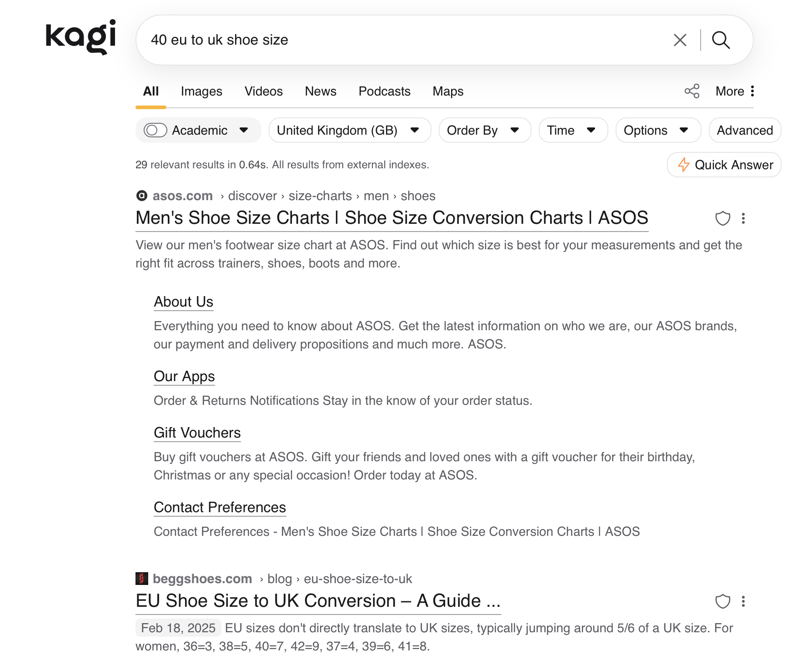Open the More menu with three dots

point(735,91)
